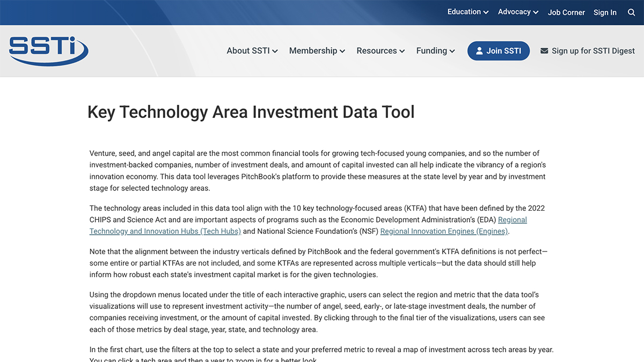Expand the Resources menu
This screenshot has width=644, height=362.
[380, 51]
